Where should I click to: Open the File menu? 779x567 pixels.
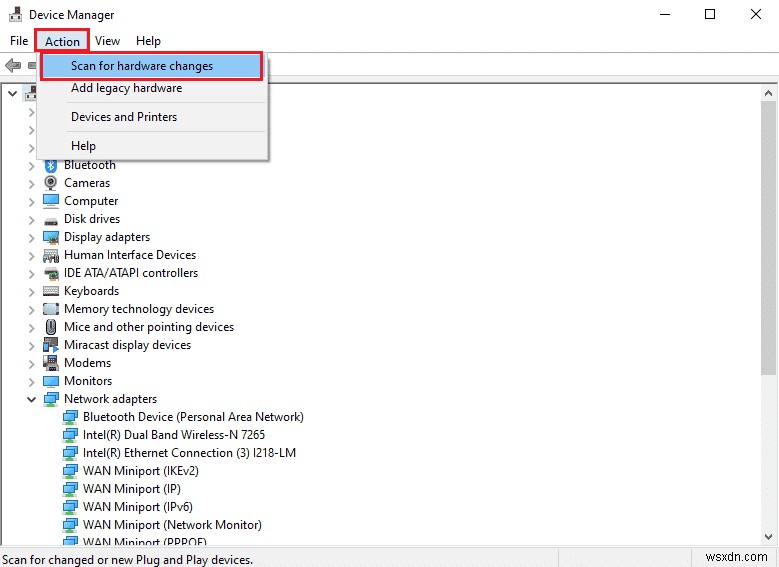[x=19, y=41]
